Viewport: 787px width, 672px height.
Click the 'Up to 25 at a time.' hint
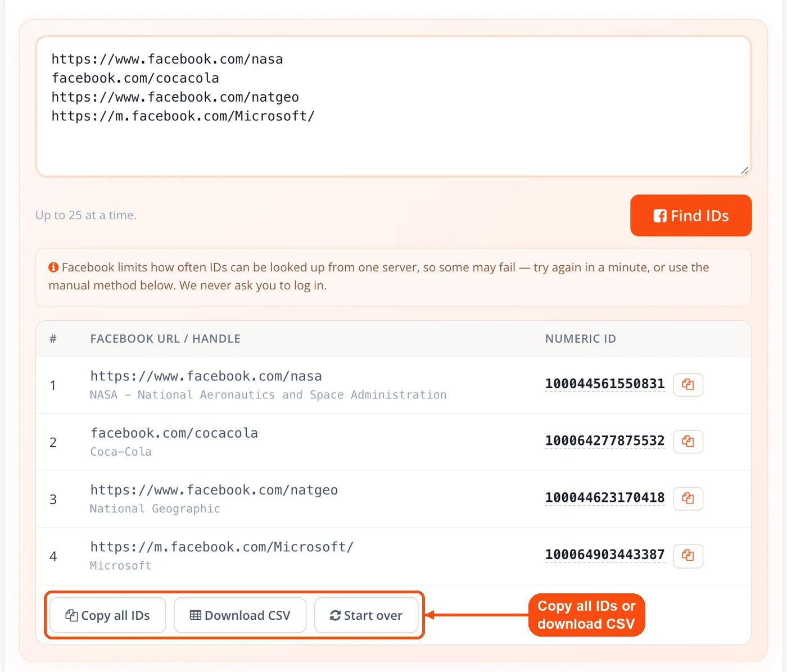click(86, 215)
